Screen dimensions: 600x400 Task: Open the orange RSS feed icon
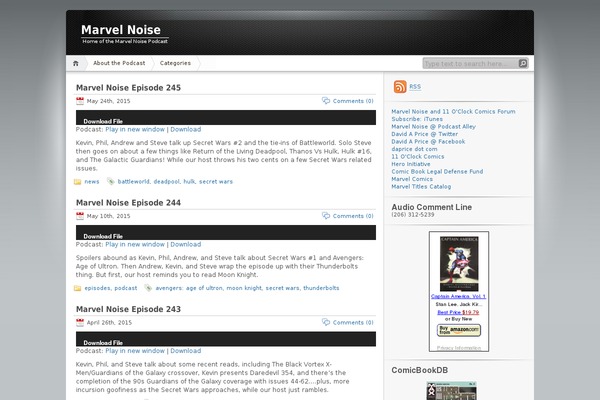click(x=400, y=87)
